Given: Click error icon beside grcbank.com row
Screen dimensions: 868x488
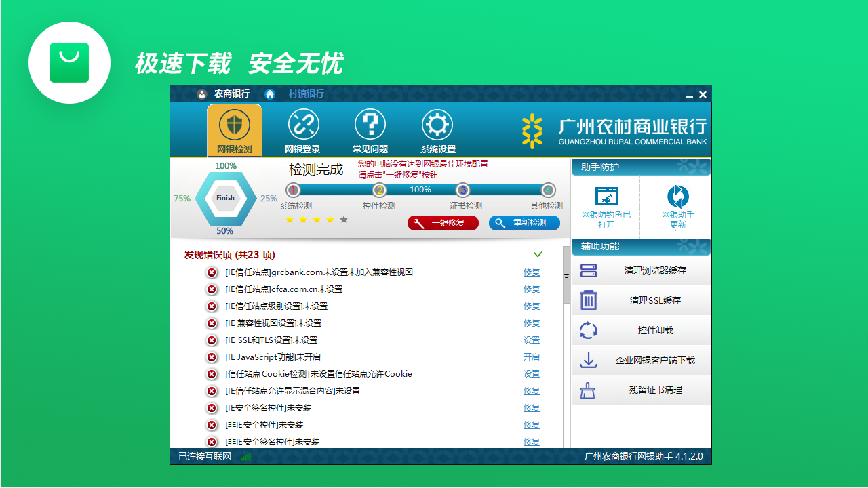Looking at the screenshot, I should [212, 272].
